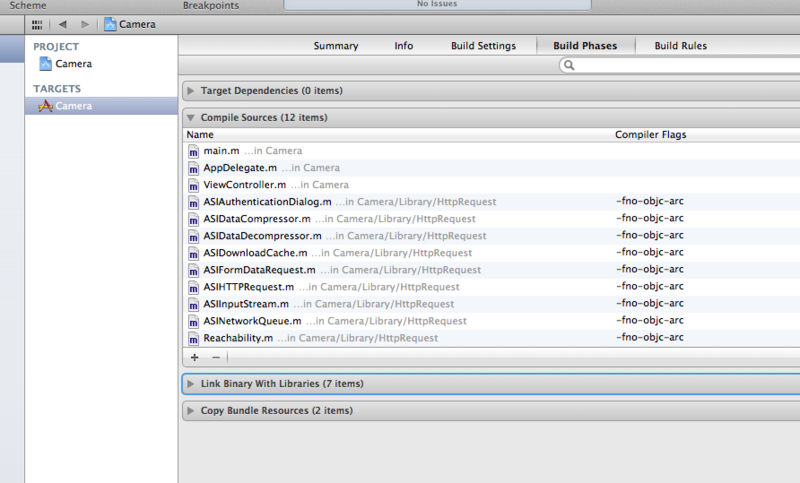Select the ASIHTTPRequest.m row name

click(x=248, y=287)
